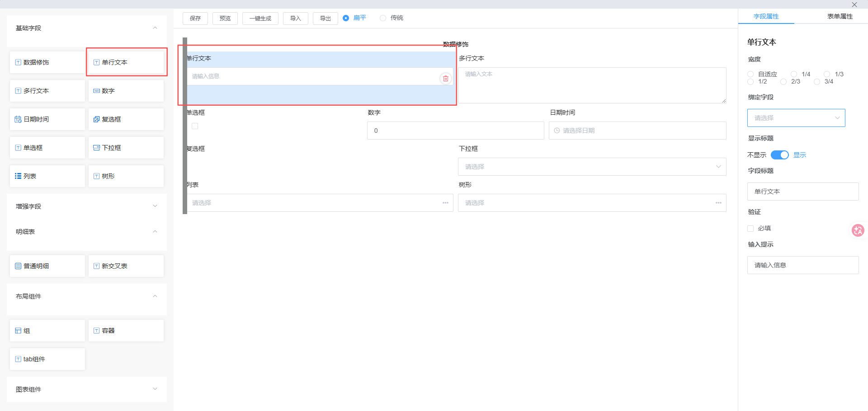Click the ellipsis icon in 树形 field
Viewport: 868px width, 411px height.
click(718, 203)
